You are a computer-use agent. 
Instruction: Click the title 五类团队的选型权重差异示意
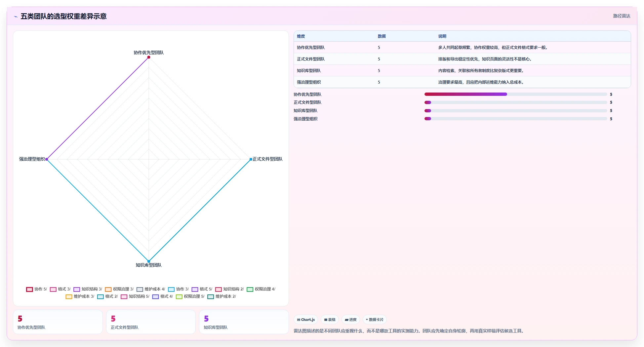click(63, 16)
